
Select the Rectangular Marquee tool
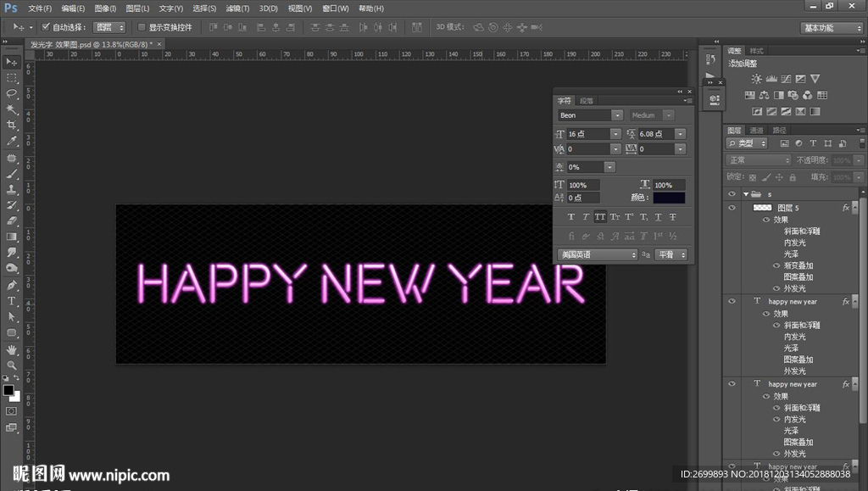(x=11, y=78)
